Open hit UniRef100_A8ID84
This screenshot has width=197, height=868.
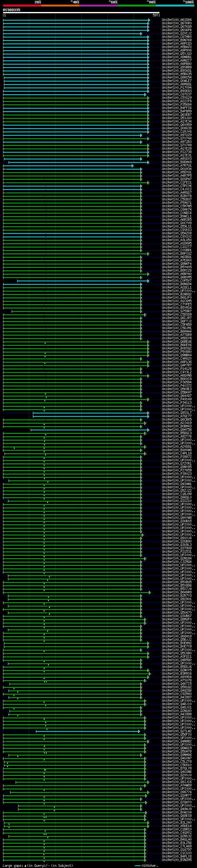coord(177,20)
